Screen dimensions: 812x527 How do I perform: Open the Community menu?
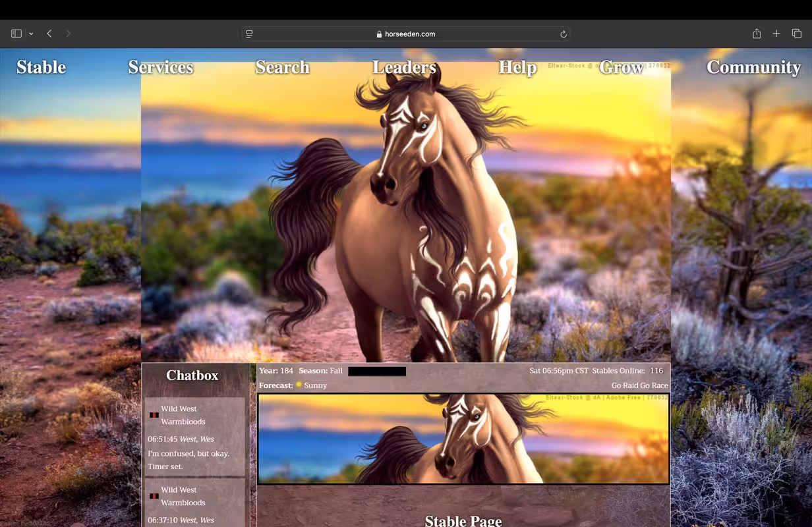click(753, 67)
